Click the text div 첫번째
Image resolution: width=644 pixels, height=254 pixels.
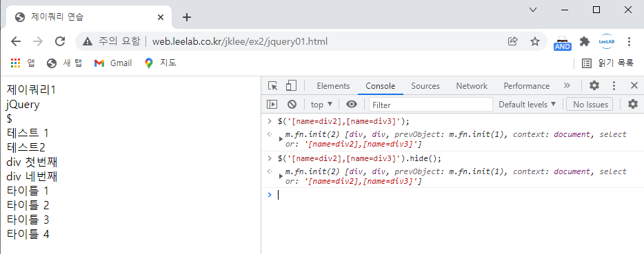(32, 162)
